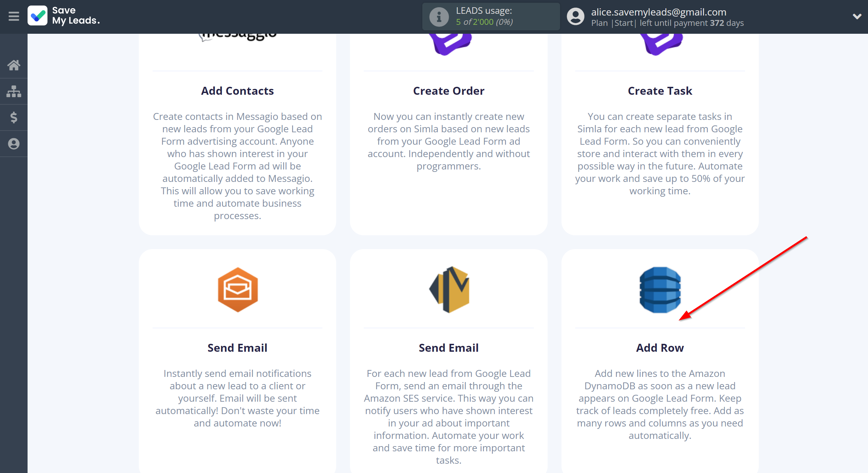Click the Messaggio logo
This screenshot has height=473, width=868.
(238, 38)
